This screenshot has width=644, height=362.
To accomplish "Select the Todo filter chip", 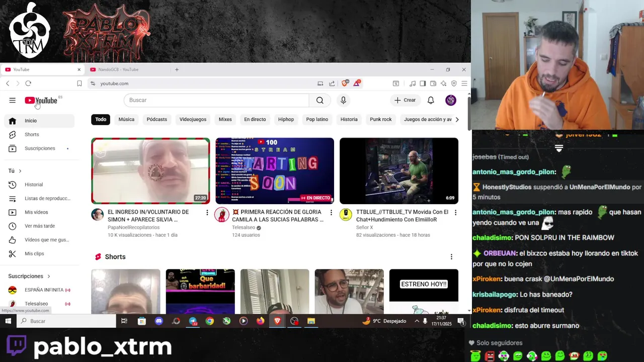I will 101,119.
